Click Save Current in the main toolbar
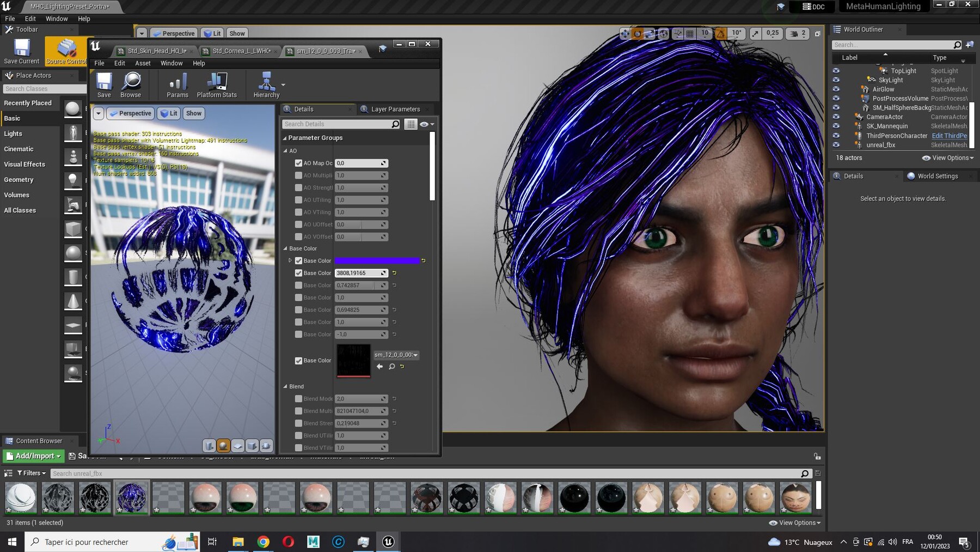This screenshot has width=980, height=552. click(22, 52)
